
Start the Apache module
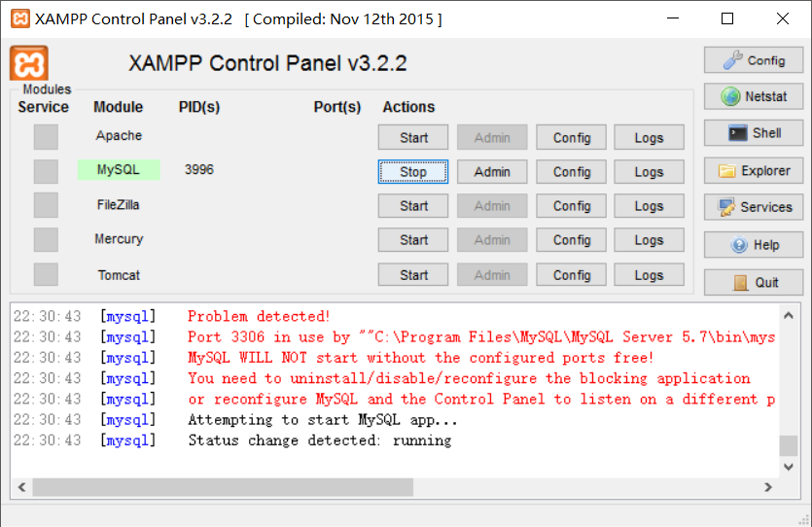(413, 138)
